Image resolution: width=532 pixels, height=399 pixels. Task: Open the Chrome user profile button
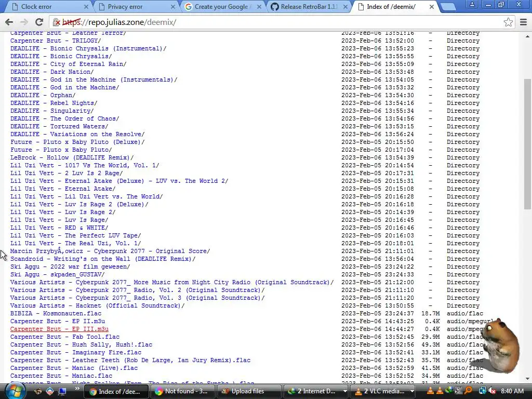tap(472, 4)
